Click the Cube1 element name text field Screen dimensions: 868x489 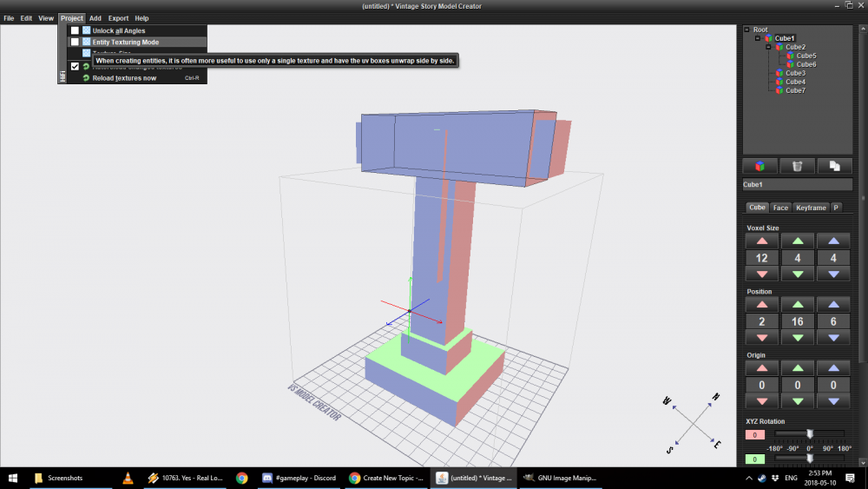point(797,184)
